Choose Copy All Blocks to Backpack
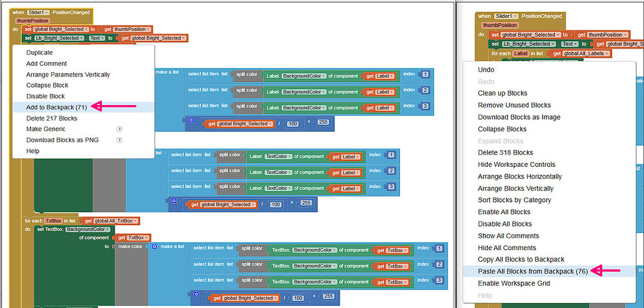This screenshot has width=644, height=308. click(x=521, y=259)
